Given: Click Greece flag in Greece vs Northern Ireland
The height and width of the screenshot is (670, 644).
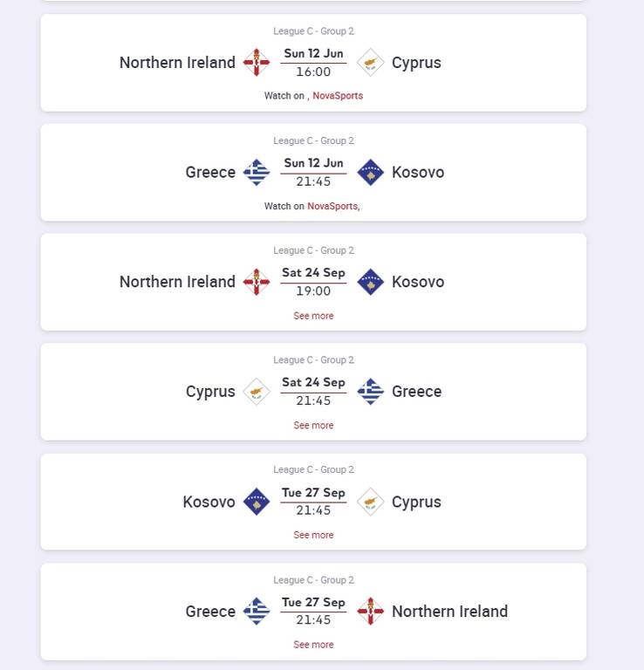Looking at the screenshot, I should pos(257,612).
